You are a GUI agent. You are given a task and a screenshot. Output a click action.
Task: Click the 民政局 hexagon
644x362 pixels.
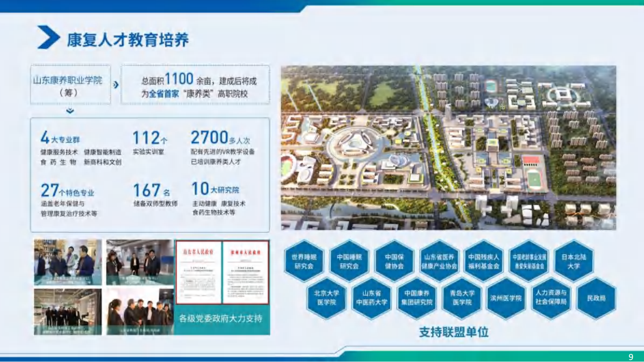pyautogui.click(x=596, y=298)
